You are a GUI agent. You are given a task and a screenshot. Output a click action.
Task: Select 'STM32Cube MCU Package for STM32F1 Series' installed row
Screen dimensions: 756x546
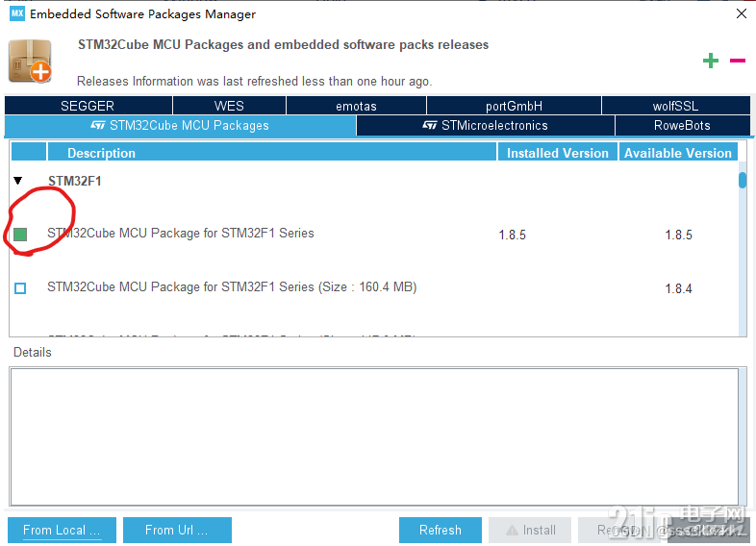(x=180, y=234)
